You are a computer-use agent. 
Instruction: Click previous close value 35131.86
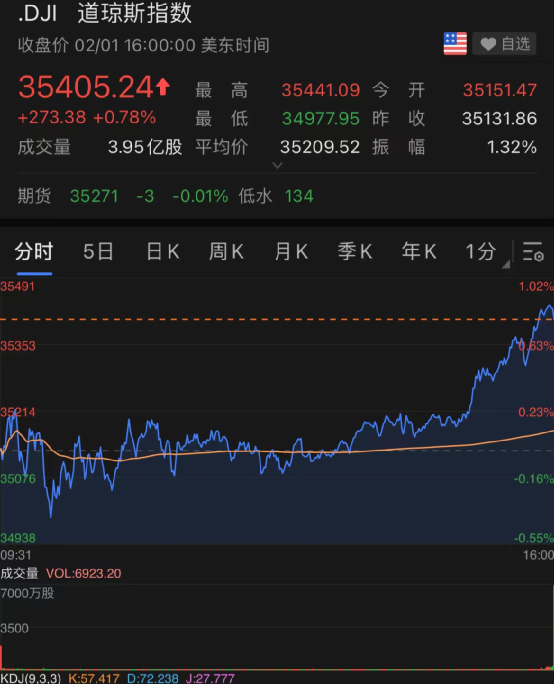(x=499, y=118)
